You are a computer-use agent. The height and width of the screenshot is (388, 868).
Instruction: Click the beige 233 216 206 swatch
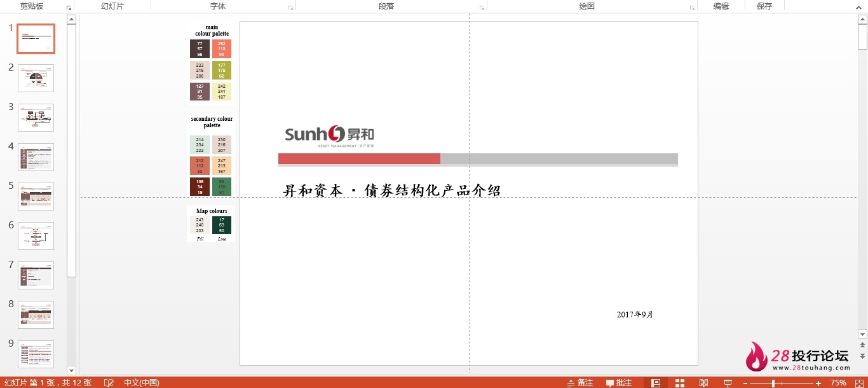(200, 70)
